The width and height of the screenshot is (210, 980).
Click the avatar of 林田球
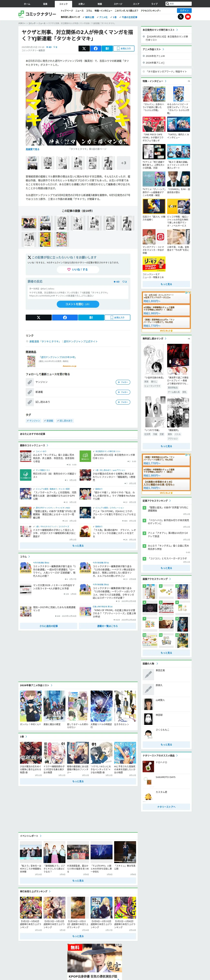[x=148, y=719]
